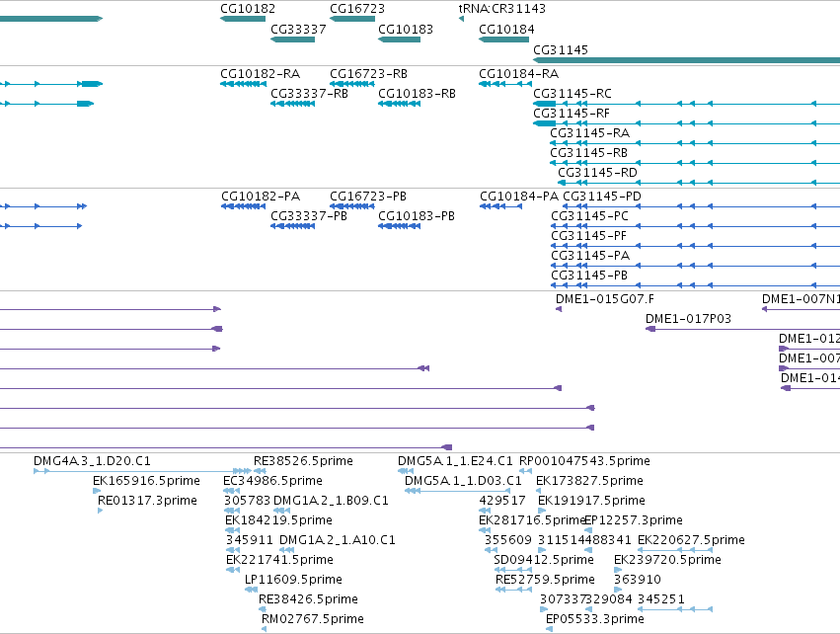Screen dimensions: 840x634
Task: Select the 355609 EST label
Action: pyautogui.click(x=508, y=540)
